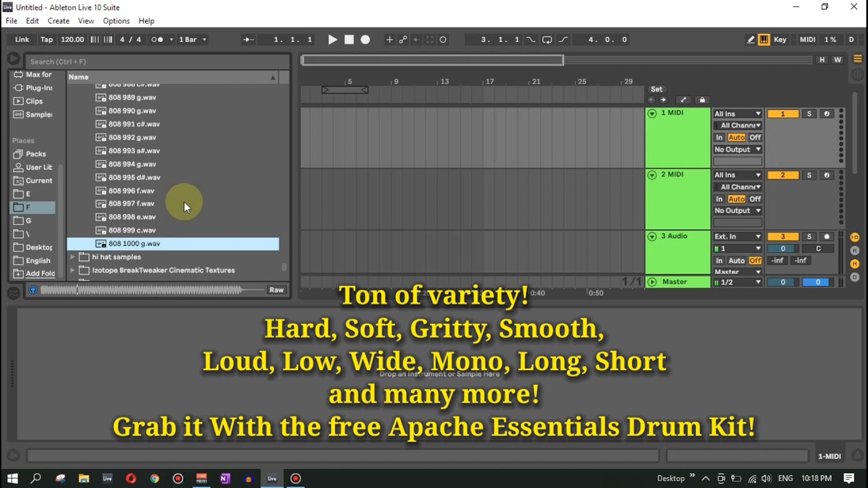This screenshot has height=488, width=868.
Task: Open Packs in Places
Action: (33, 154)
